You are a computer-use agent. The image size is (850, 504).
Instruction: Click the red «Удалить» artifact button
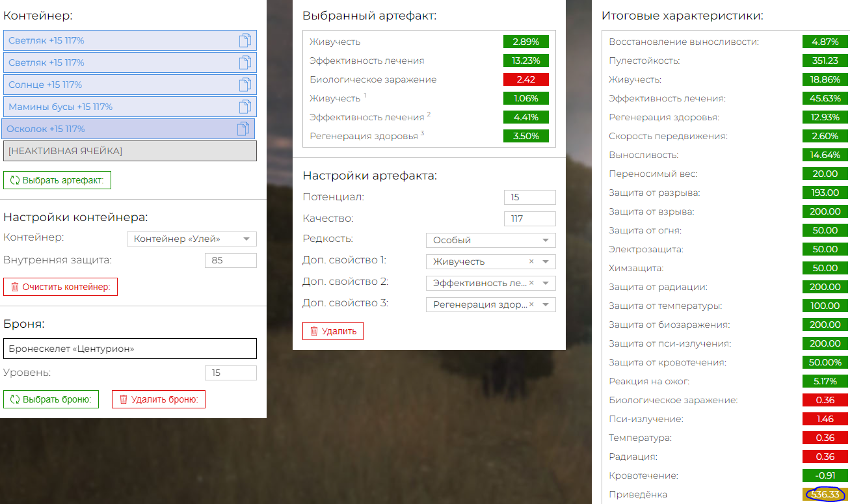[x=333, y=331]
